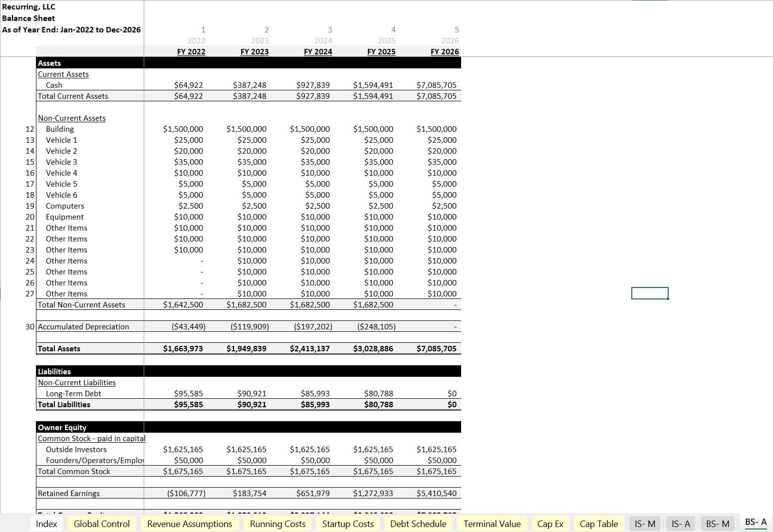This screenshot has height=532, width=773.
Task: Select Total Non-Current Assets FY 2022 $1,642,500
Action: [183, 304]
